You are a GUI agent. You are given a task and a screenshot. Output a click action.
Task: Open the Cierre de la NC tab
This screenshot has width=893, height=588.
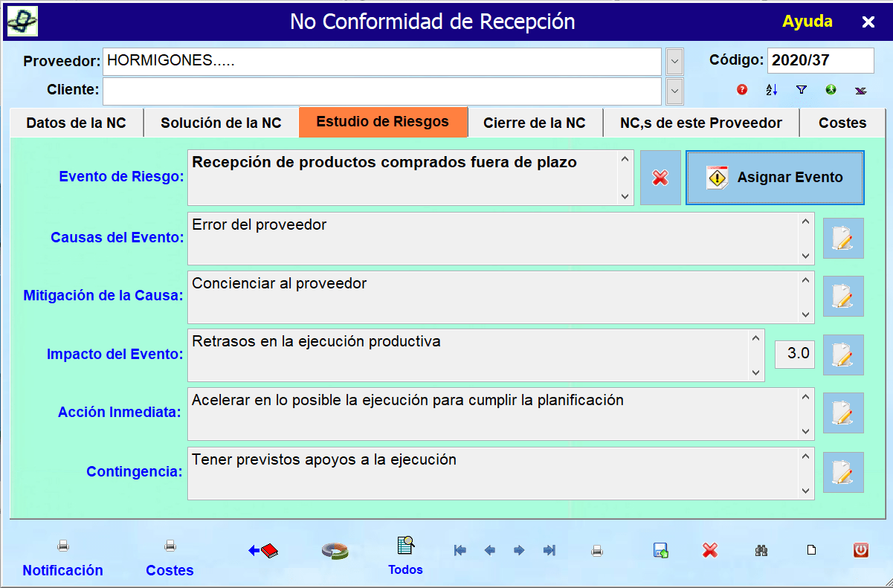(534, 123)
